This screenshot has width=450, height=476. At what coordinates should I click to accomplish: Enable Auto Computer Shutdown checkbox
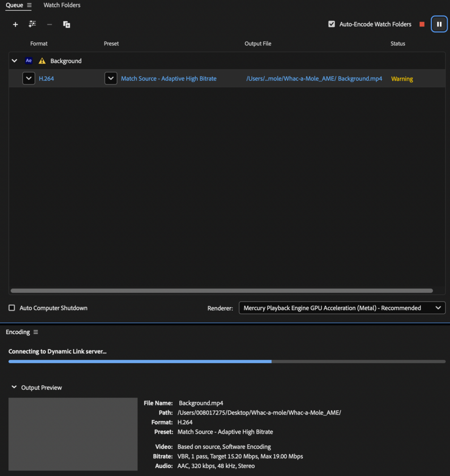pyautogui.click(x=12, y=308)
